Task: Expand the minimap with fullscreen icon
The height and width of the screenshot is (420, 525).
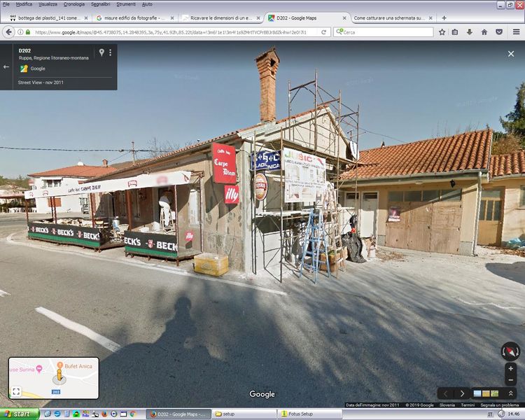Action: click(16, 391)
